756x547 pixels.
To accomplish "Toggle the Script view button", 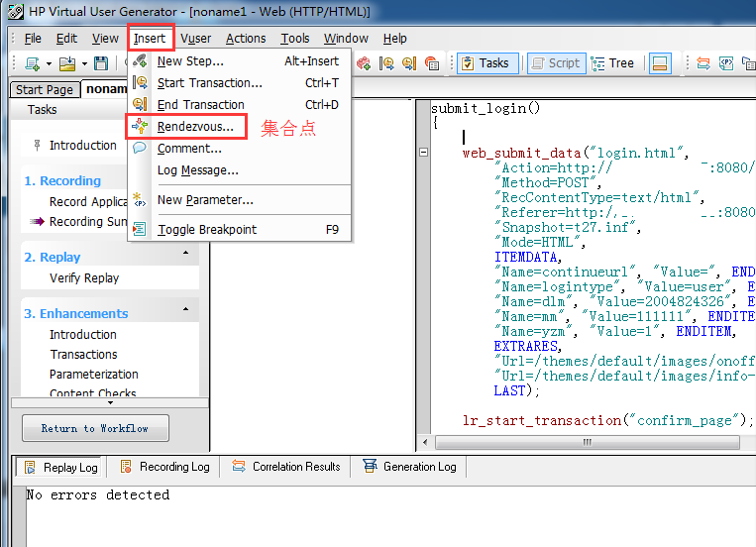I will [x=557, y=63].
